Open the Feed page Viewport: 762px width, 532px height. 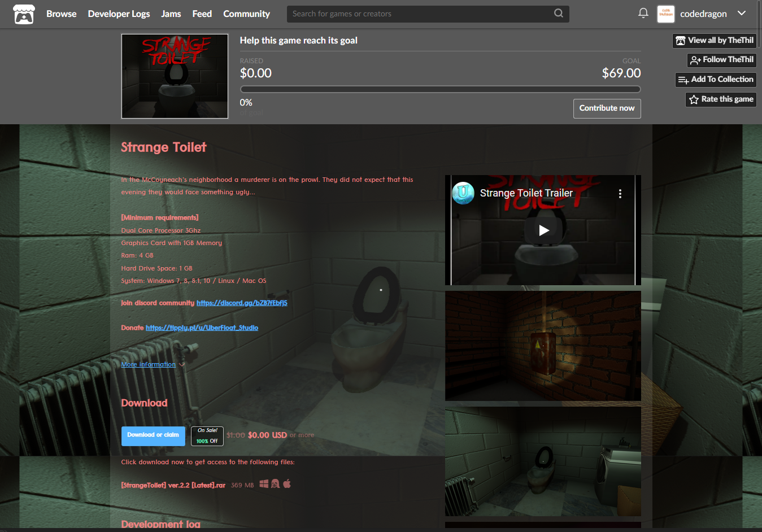tap(202, 14)
